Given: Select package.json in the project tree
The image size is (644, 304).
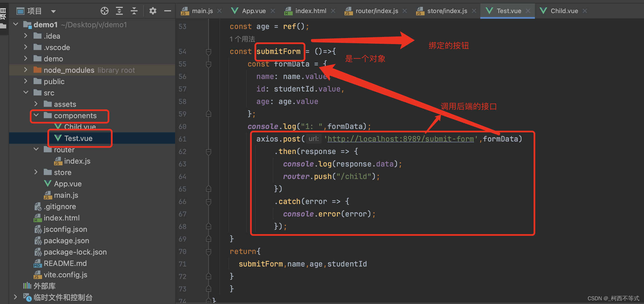Looking at the screenshot, I should (66, 241).
